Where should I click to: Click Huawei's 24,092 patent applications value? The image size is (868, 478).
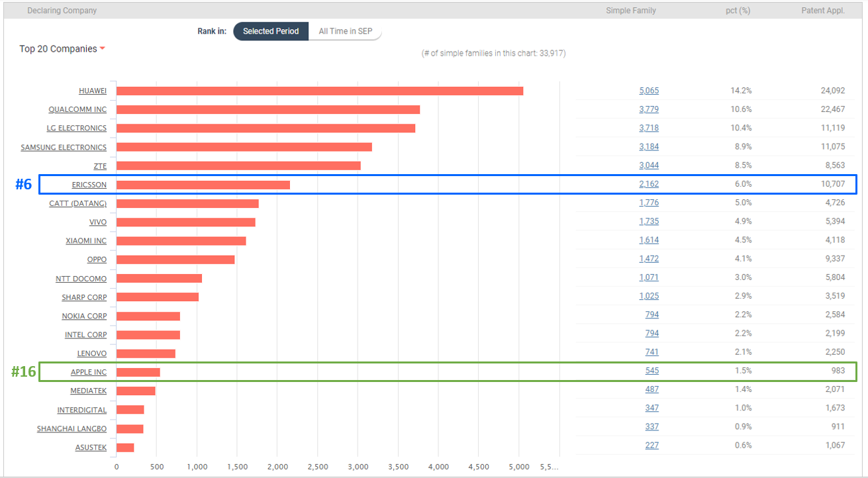point(833,91)
